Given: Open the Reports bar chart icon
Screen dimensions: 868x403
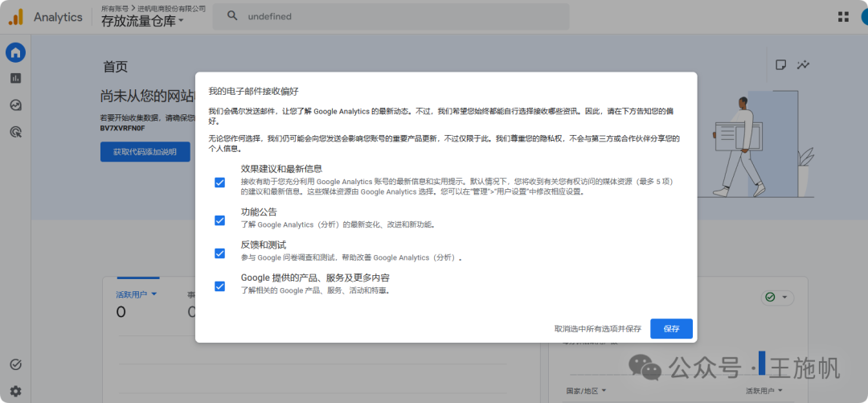Looking at the screenshot, I should click(x=15, y=78).
